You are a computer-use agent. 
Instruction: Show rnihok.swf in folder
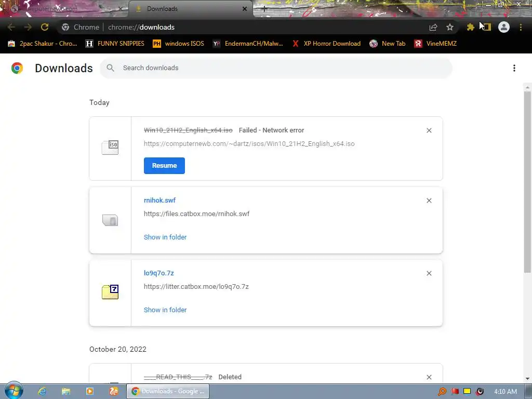[165, 237]
